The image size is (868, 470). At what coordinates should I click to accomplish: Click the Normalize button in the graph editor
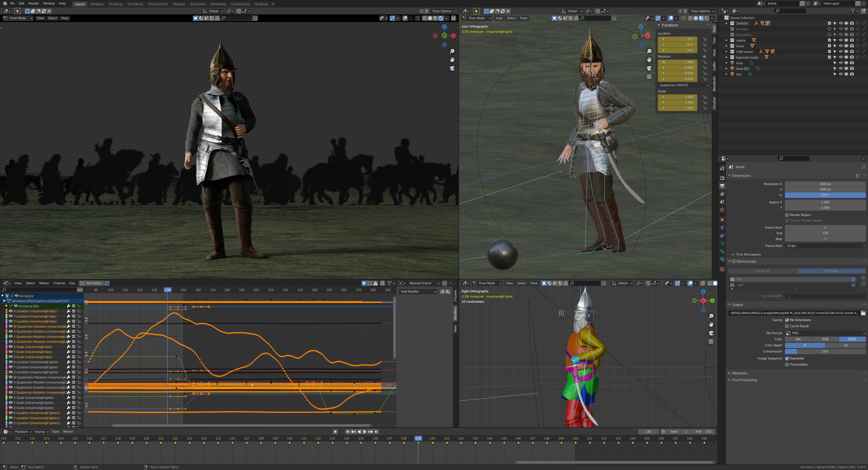[x=91, y=283]
